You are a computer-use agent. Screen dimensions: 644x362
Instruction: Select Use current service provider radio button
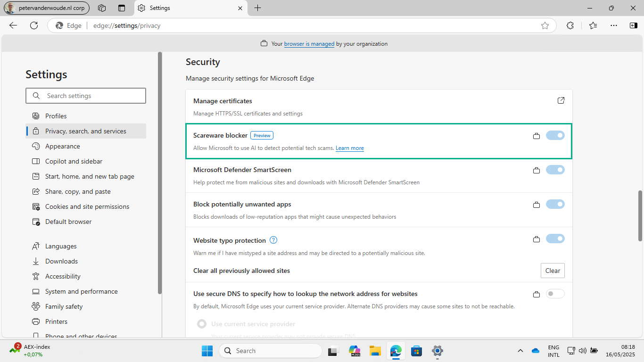point(202,324)
